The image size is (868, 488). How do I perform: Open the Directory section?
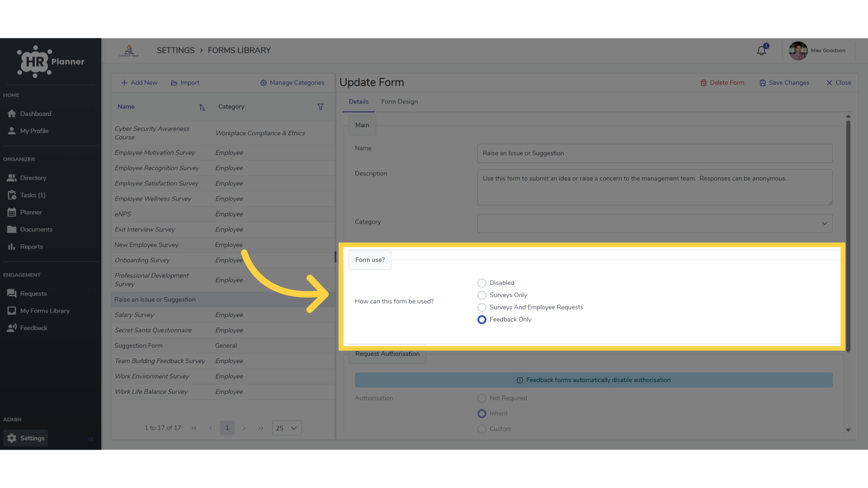click(x=27, y=178)
